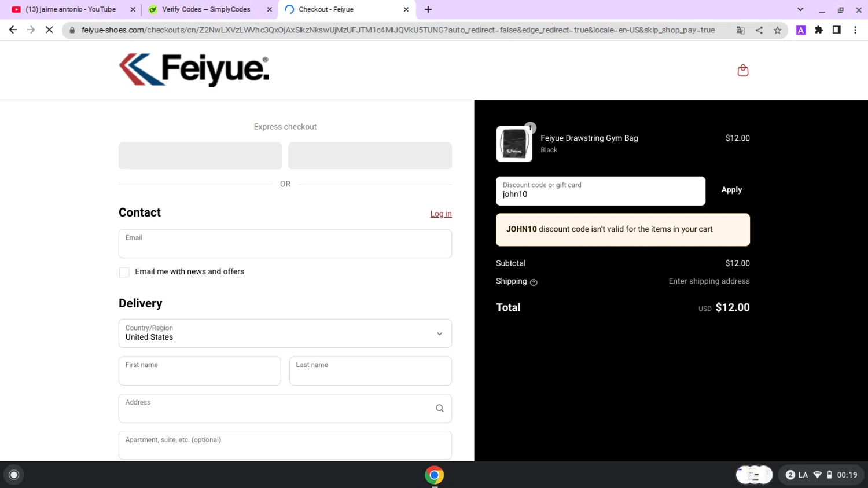The height and width of the screenshot is (488, 868).
Task: Click the second express checkout button
Action: [370, 156]
